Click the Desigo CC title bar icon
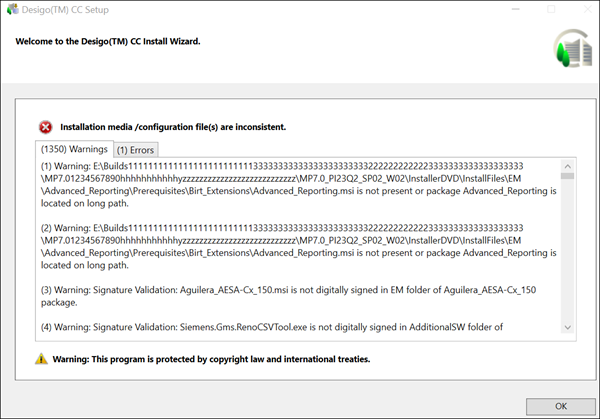Viewport: 600px width, 419px height. [10, 8]
